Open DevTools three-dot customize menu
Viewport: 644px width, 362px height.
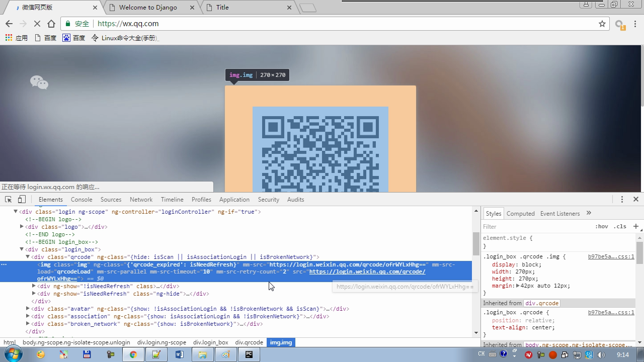coord(622,200)
